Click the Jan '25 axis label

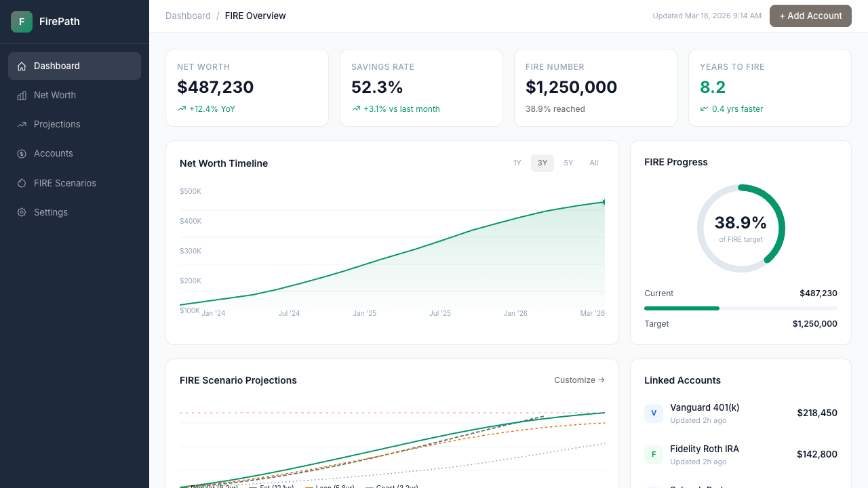(x=364, y=314)
